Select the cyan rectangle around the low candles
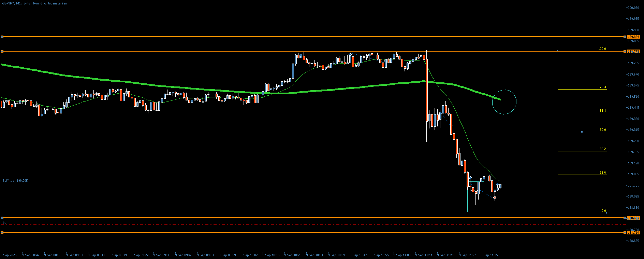Image resolution: width=644 pixels, height=259 pixels. (x=475, y=197)
